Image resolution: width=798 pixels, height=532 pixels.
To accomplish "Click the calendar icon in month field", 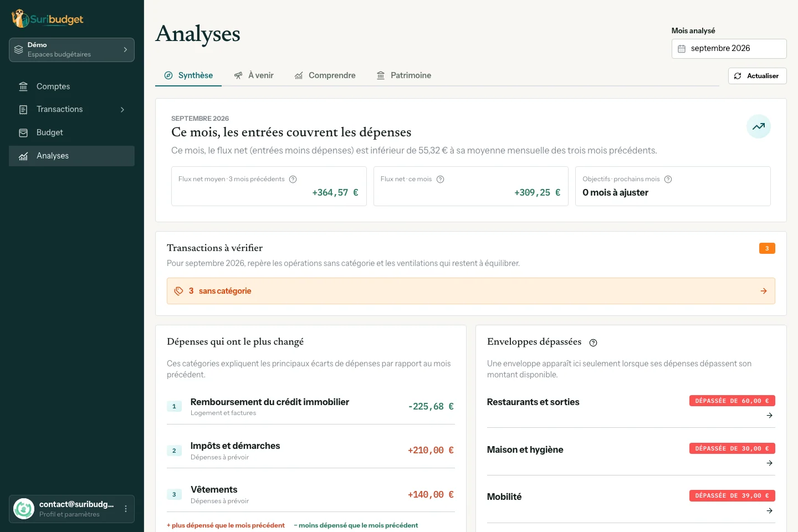I will 682,49.
